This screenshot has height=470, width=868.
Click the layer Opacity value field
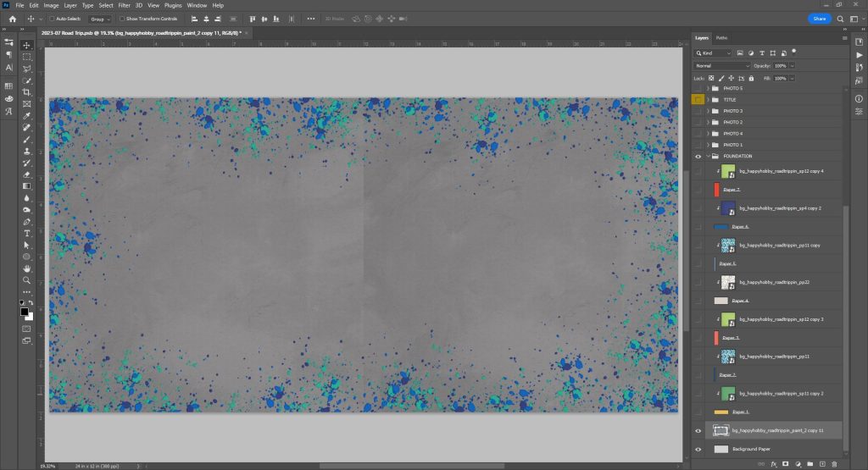click(780, 65)
